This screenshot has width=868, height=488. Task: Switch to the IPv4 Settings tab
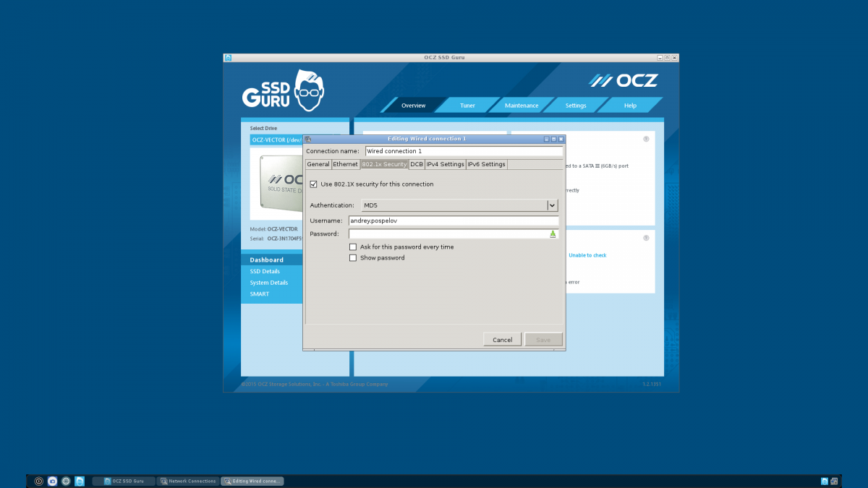point(445,165)
